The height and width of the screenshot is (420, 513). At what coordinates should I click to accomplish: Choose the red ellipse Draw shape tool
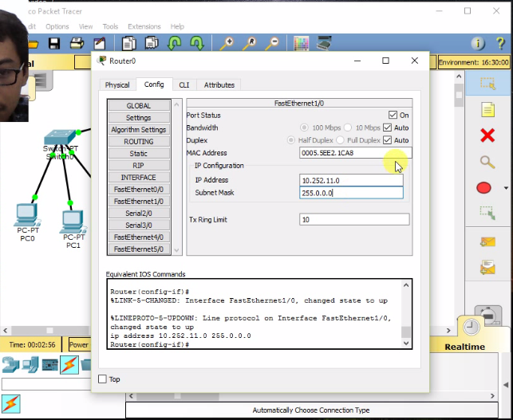[484, 188]
